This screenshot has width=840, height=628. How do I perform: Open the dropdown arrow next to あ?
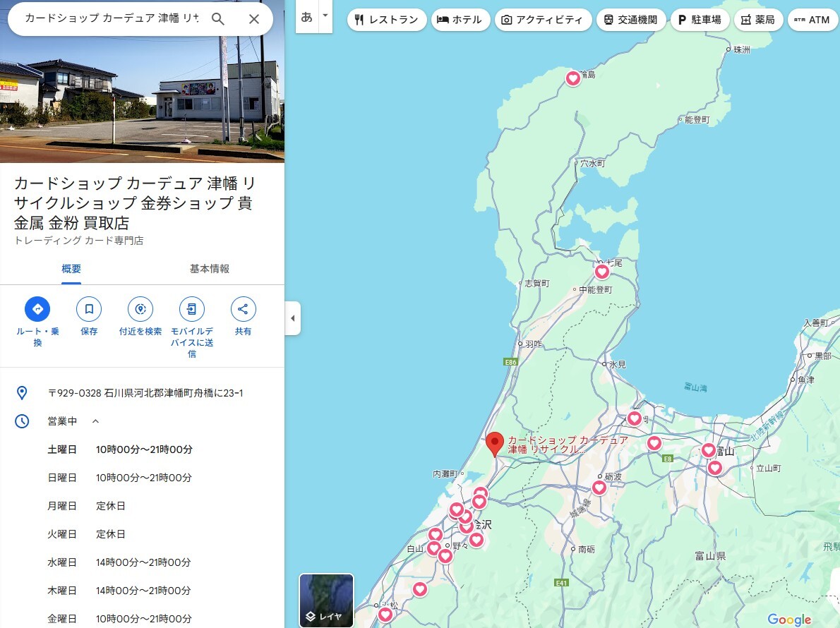click(x=325, y=16)
